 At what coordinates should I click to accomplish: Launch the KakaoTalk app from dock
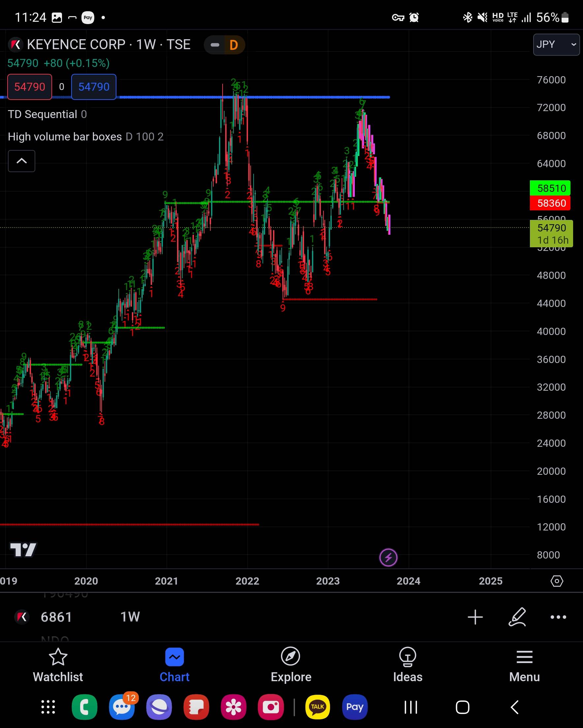[x=317, y=707]
